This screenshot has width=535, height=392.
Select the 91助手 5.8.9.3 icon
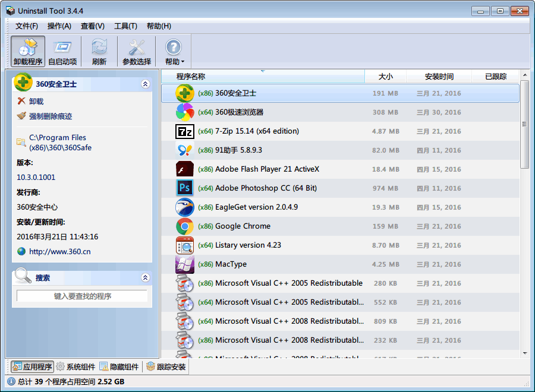[185, 150]
